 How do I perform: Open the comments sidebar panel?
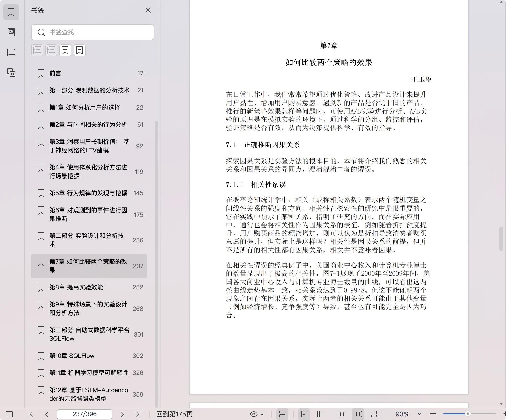click(11, 52)
